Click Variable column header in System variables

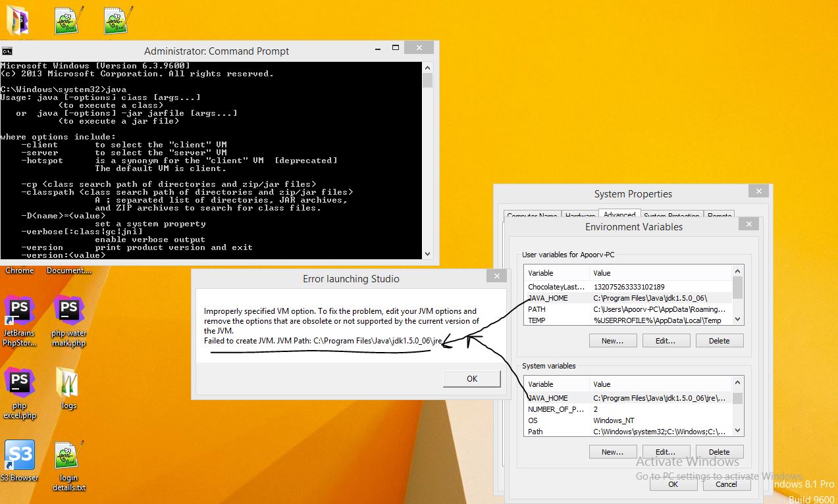[558, 384]
